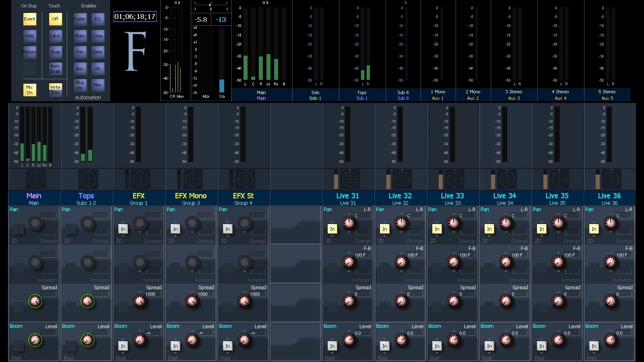
Task: Toggle the Return on-stop button
Action: (29, 52)
